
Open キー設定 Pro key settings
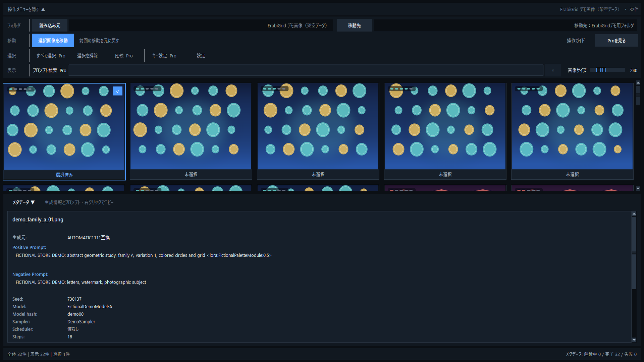tap(164, 56)
